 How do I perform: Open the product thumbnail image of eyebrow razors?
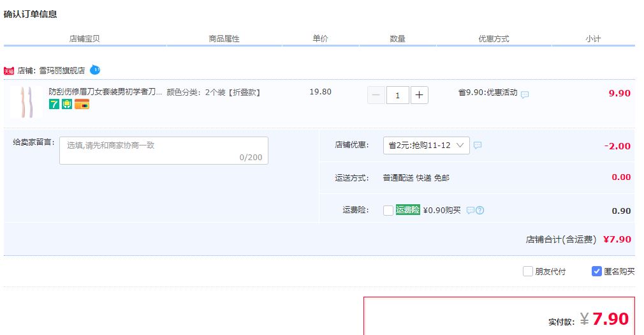26,102
